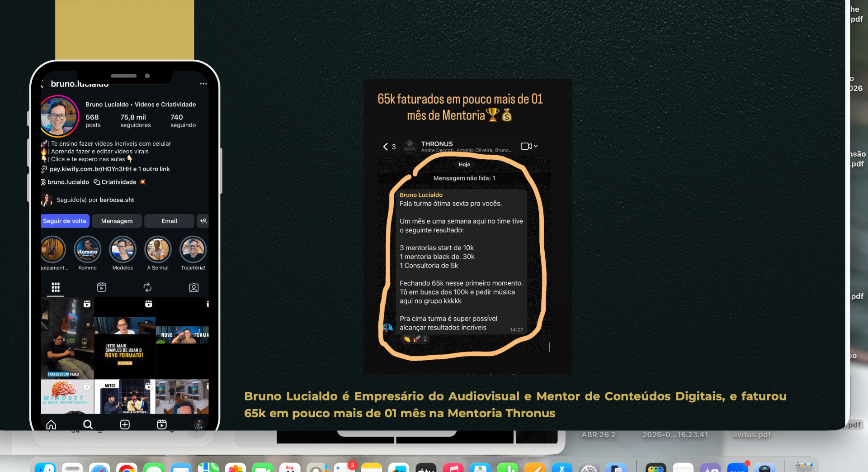Open the Modelos story highlight
This screenshot has width=868, height=472.
coord(123,249)
